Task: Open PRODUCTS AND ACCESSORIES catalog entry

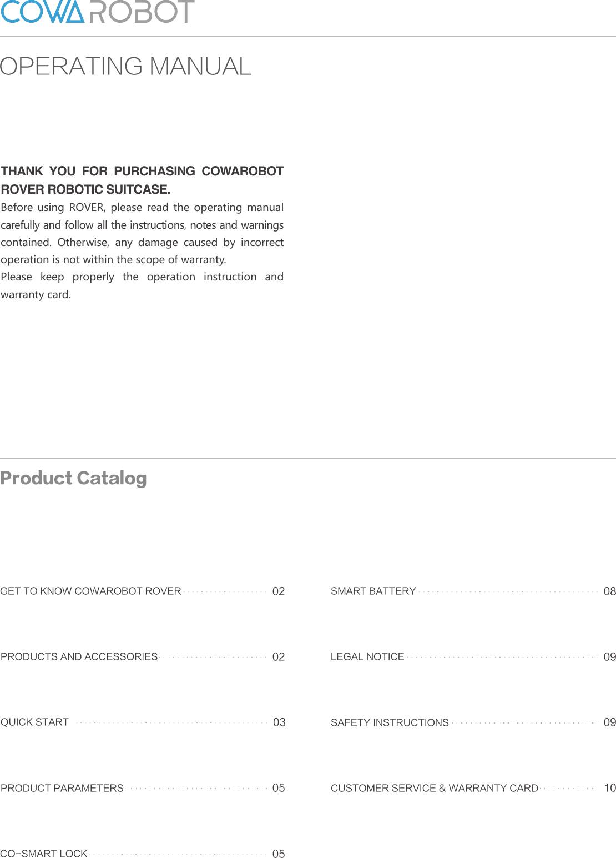Action: 142,656
